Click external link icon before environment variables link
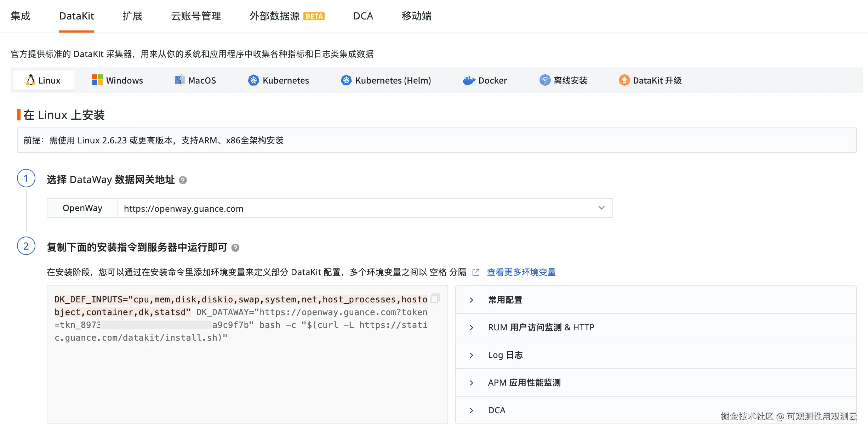868x432 pixels. pos(476,272)
